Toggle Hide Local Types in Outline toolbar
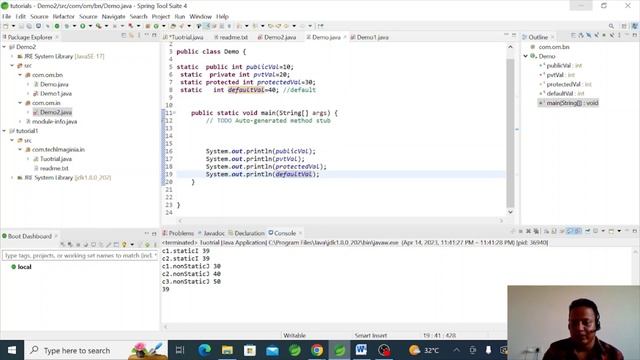640x360 pixels. (x=612, y=36)
